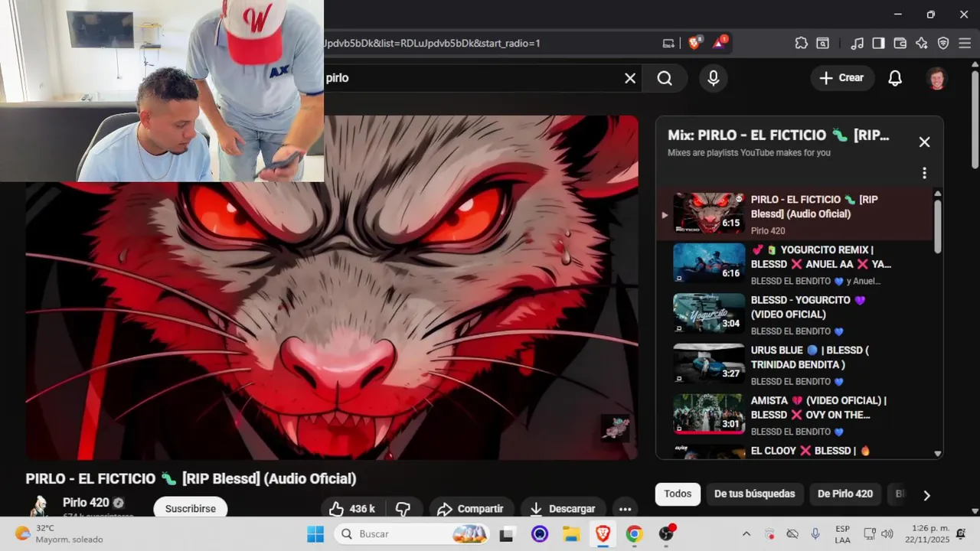Open the browser hamburger menu
Image resolution: width=980 pixels, height=551 pixels.
click(965, 43)
